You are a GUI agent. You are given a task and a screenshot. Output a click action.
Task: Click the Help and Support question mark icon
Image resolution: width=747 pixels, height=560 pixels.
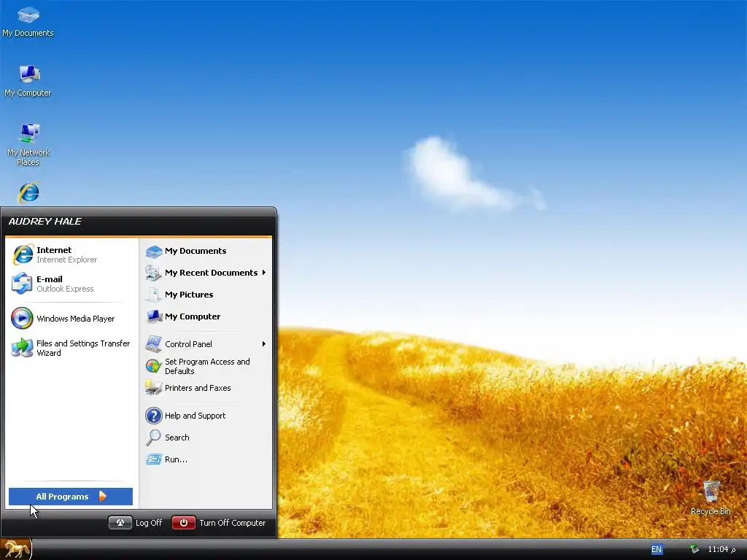click(153, 416)
